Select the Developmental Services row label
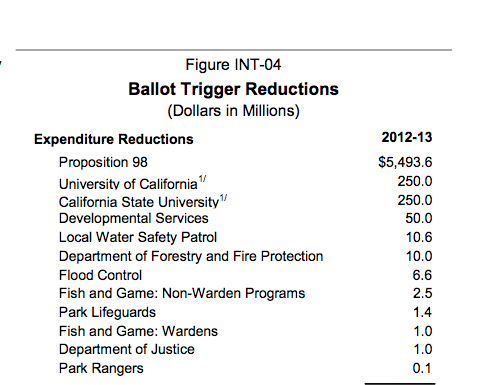The width and height of the screenshot is (486, 385). (x=134, y=219)
